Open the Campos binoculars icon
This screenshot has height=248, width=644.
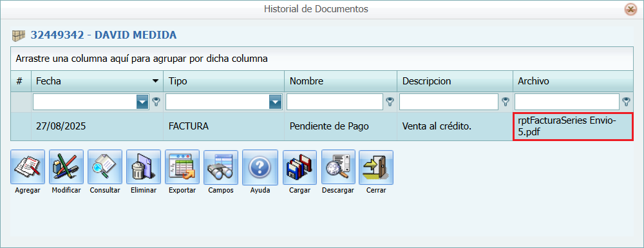(220, 167)
